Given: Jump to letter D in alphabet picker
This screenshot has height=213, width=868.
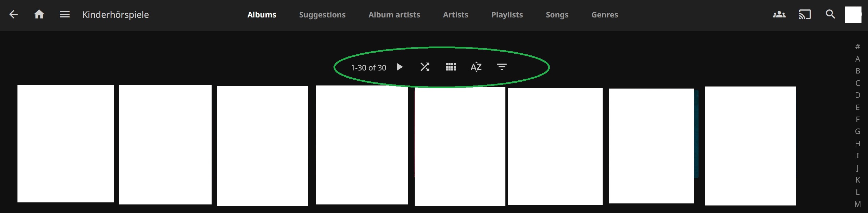Looking at the screenshot, I should (x=857, y=95).
